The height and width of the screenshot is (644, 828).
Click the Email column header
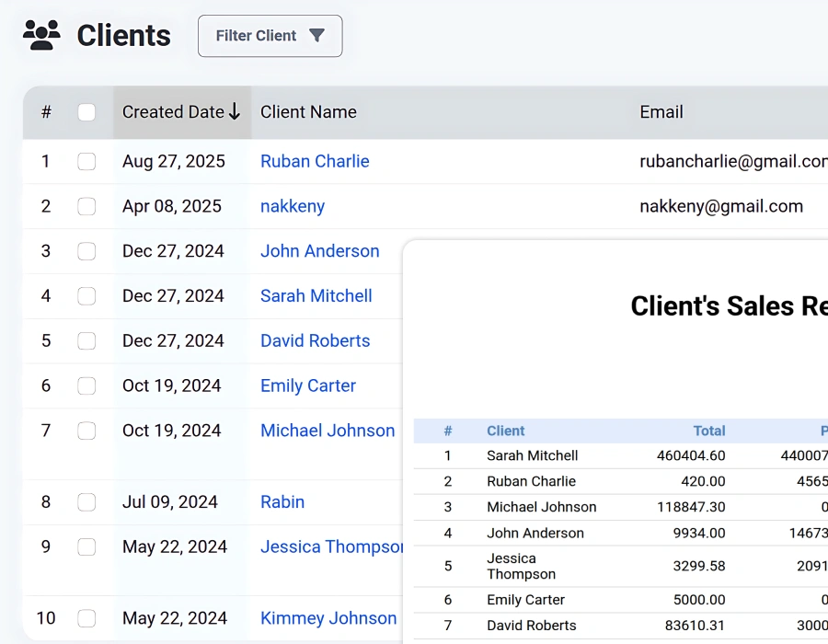(x=661, y=112)
